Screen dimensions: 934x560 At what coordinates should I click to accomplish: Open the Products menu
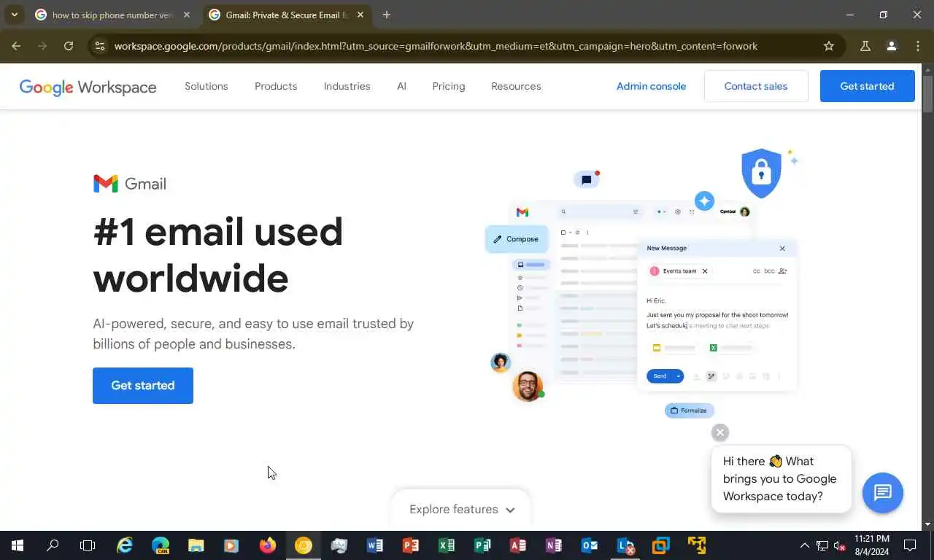[276, 86]
